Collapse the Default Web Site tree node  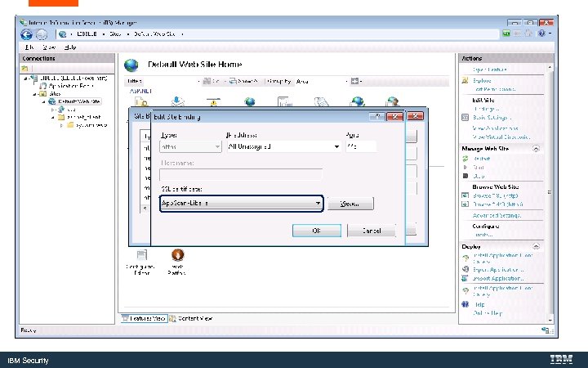coord(43,101)
